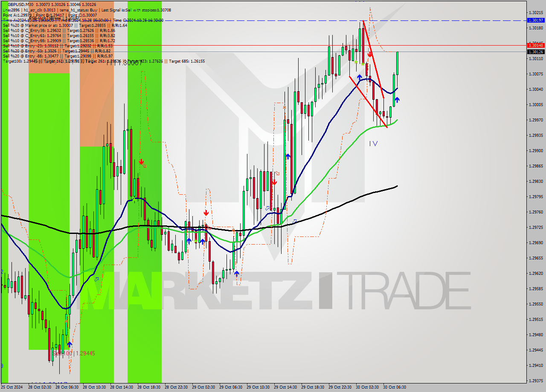Select the 1.29795 price axis label

click(536, 196)
